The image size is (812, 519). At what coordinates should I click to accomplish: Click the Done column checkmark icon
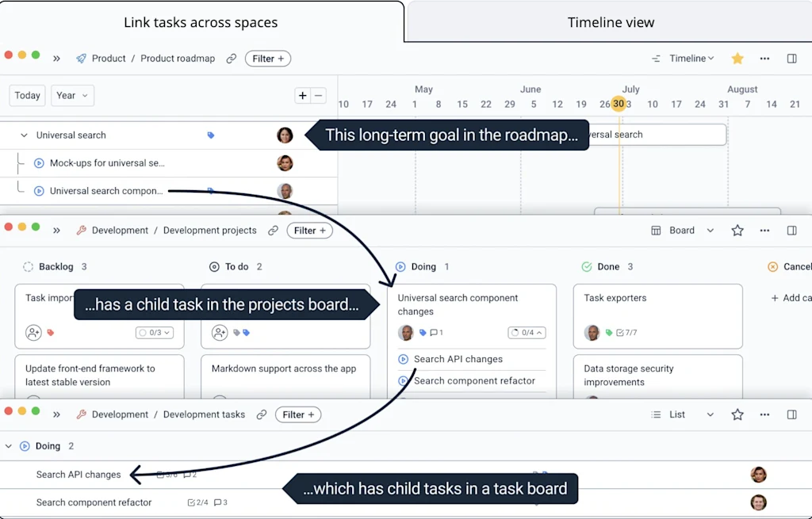pos(586,266)
